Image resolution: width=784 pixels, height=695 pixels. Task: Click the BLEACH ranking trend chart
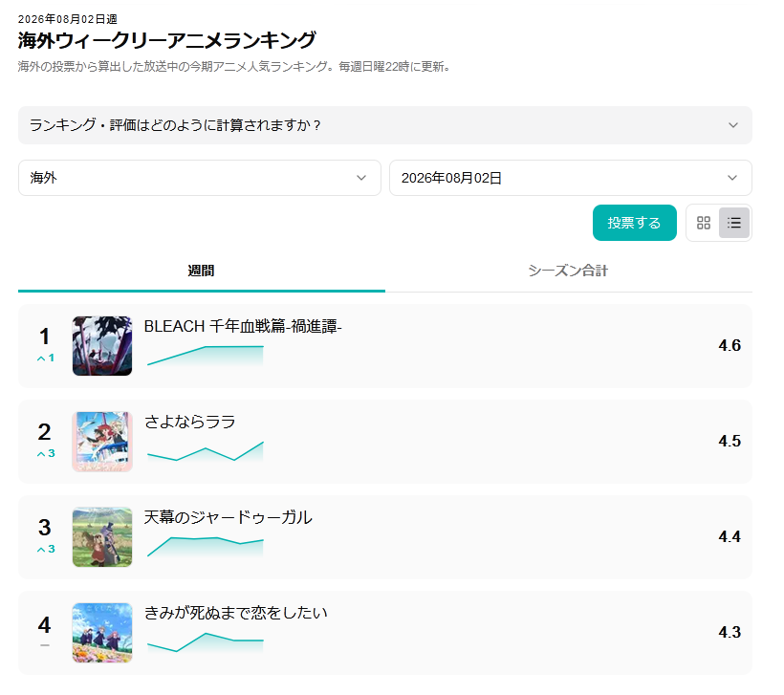(206, 356)
